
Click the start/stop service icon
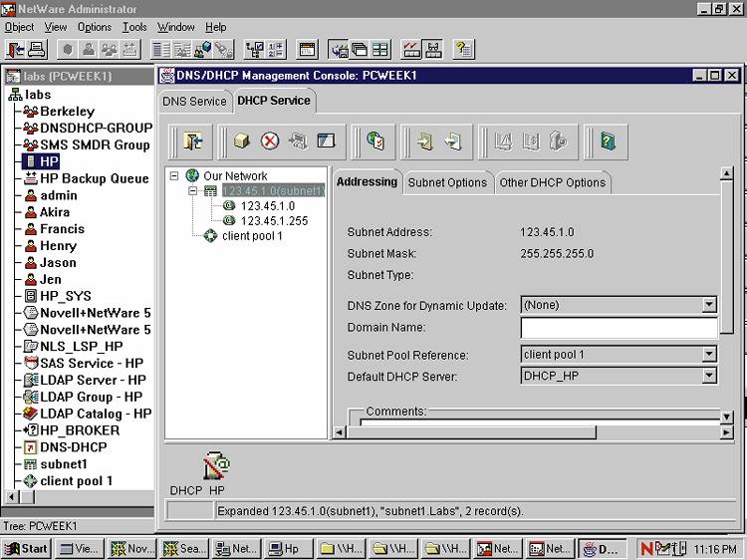pos(559,141)
